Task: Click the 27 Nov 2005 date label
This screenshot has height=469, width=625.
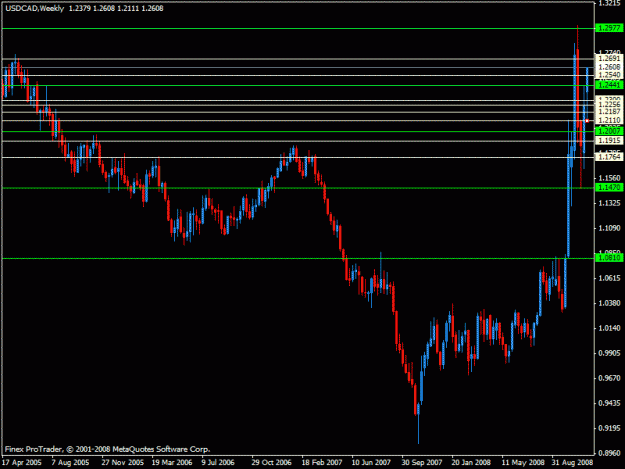Action: 122,463
